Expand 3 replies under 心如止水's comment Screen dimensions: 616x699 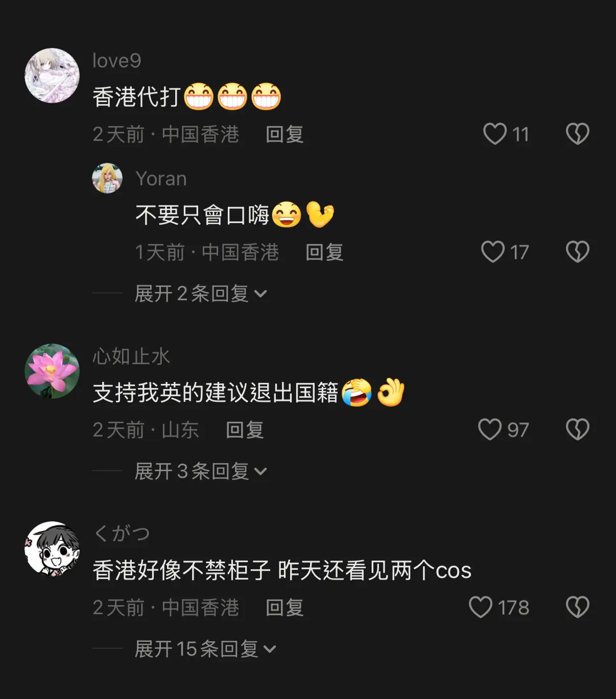click(201, 471)
